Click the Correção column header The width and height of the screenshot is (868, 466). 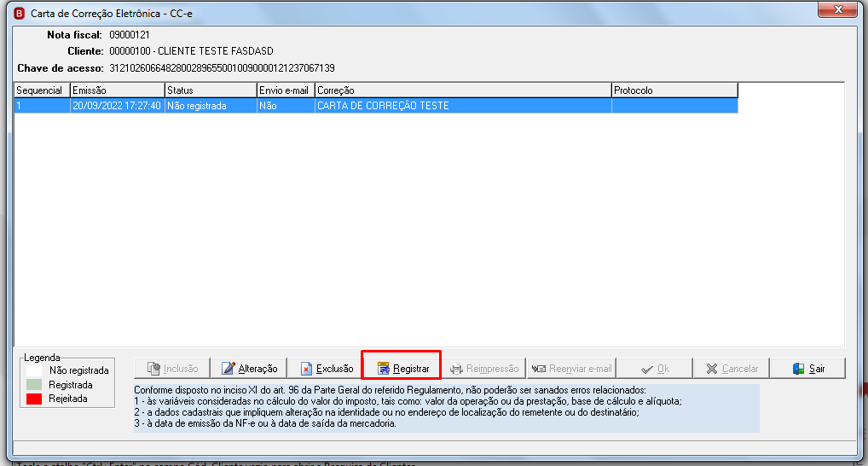click(463, 90)
